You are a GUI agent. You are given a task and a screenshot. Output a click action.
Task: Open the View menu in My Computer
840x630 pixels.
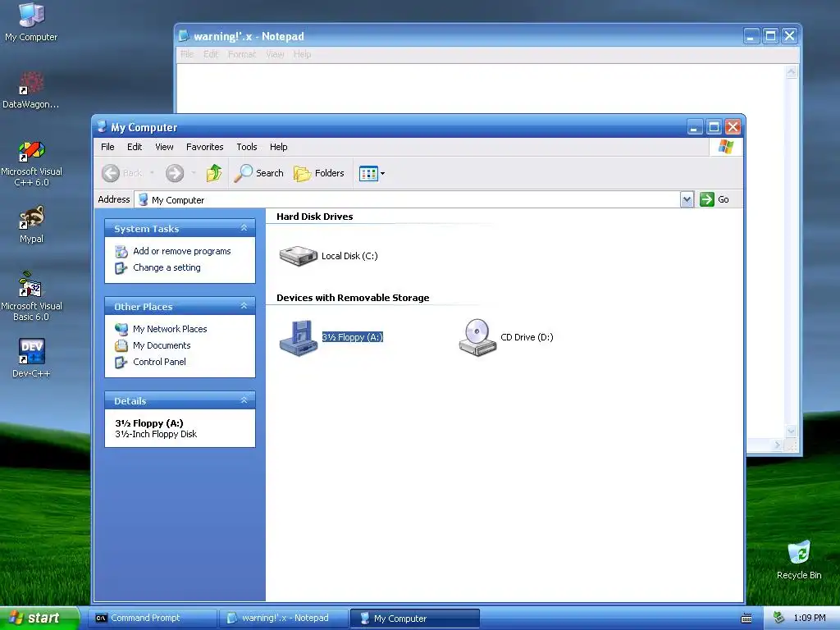click(x=164, y=147)
